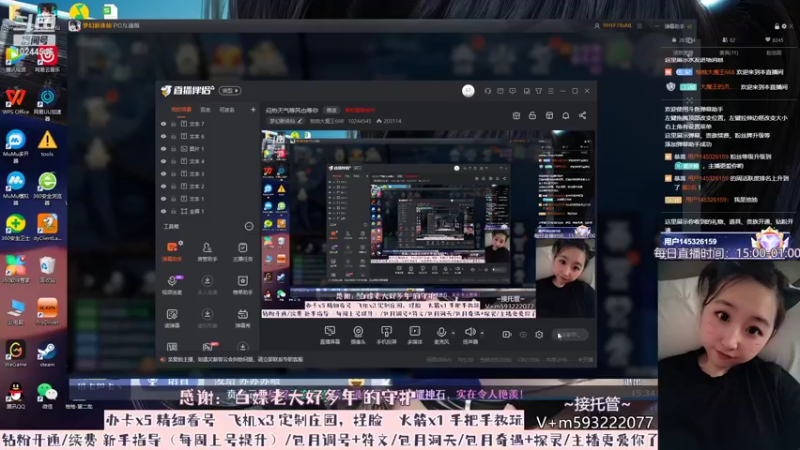Open the tools warning-sign desktop shortcut
Image resolution: width=800 pixels, height=450 pixels.
(x=47, y=143)
